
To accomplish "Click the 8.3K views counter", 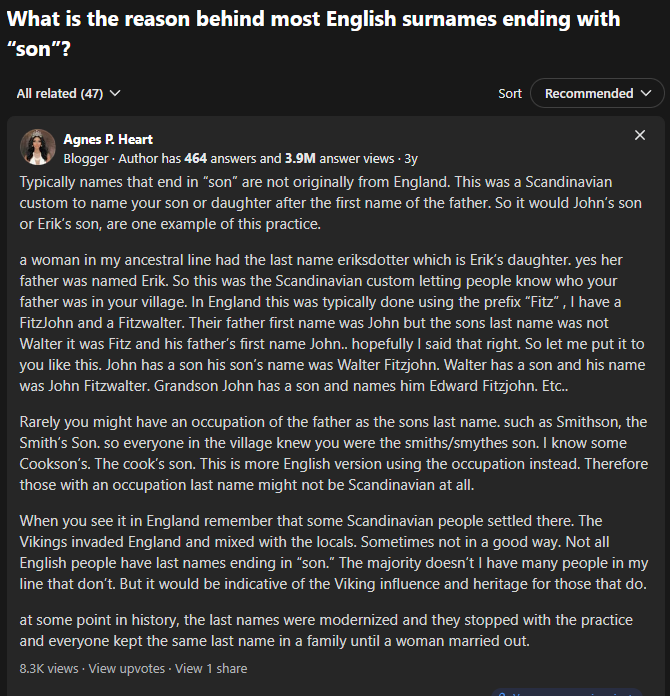I will 49,668.
